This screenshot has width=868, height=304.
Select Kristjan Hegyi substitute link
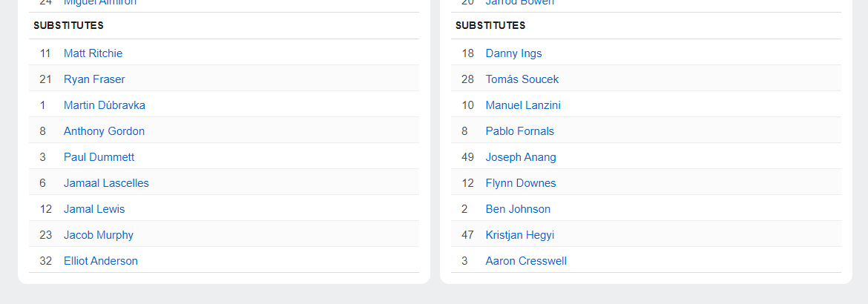coord(519,235)
